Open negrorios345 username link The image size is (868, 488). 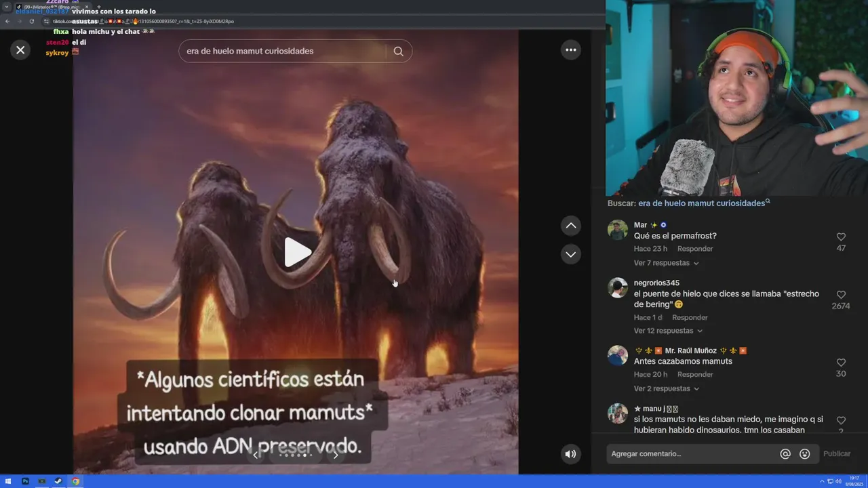point(656,283)
